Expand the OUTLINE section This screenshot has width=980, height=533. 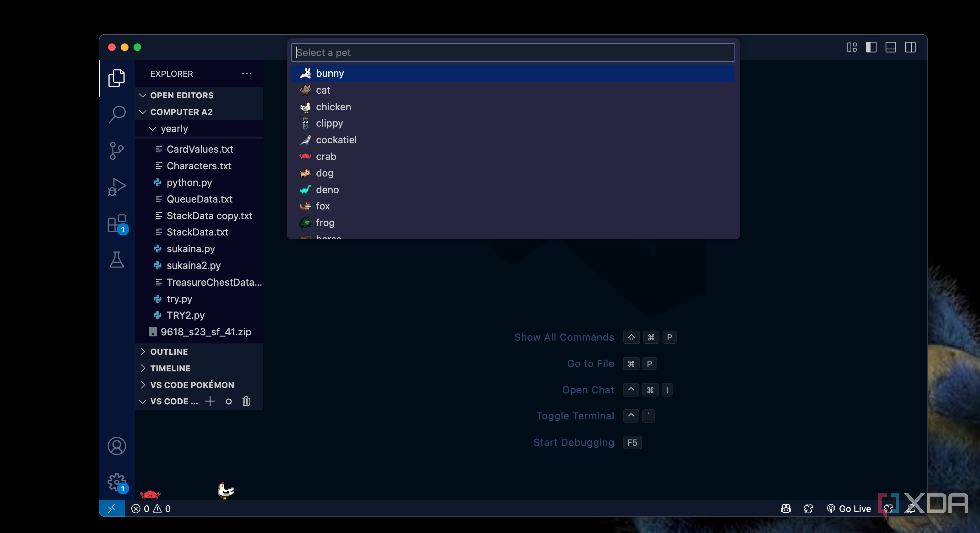169,351
